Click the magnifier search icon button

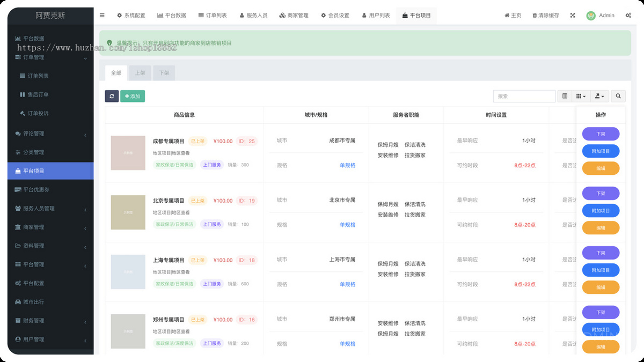618,96
